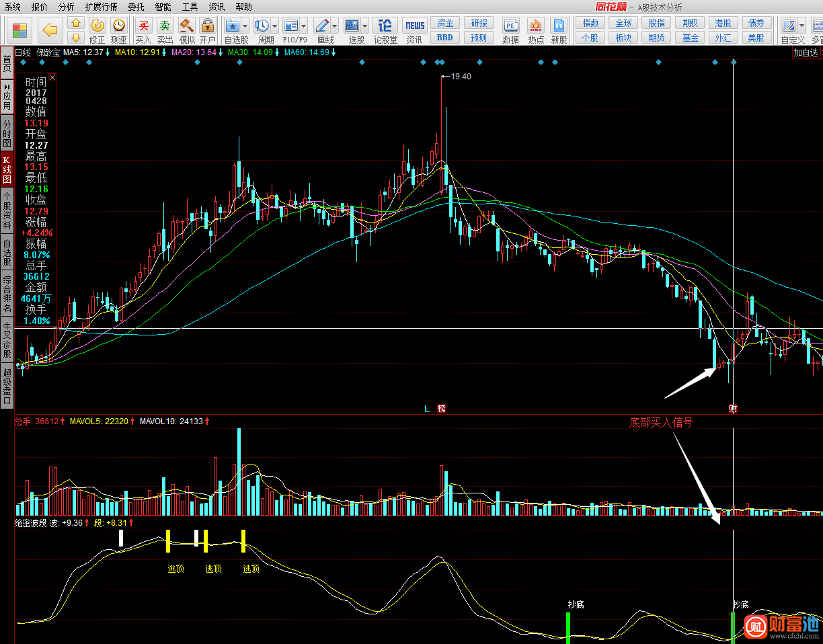Click the 资金 button

(x=445, y=24)
